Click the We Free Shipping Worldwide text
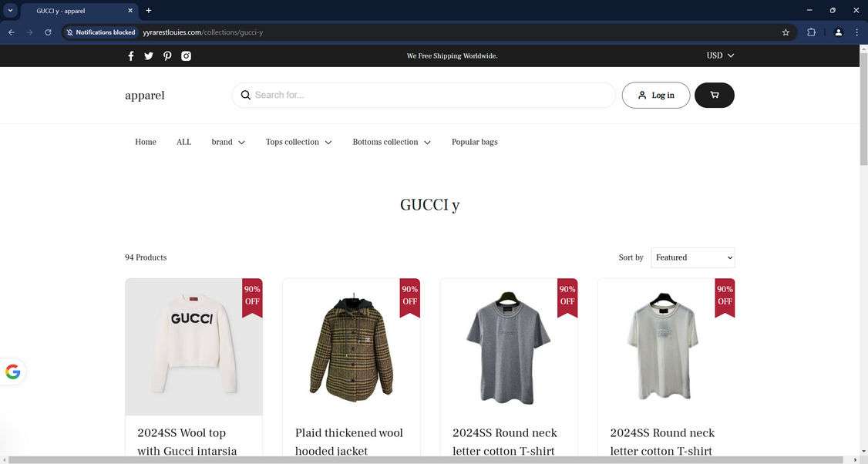Screen dimensions: 868x464 [x=452, y=56]
